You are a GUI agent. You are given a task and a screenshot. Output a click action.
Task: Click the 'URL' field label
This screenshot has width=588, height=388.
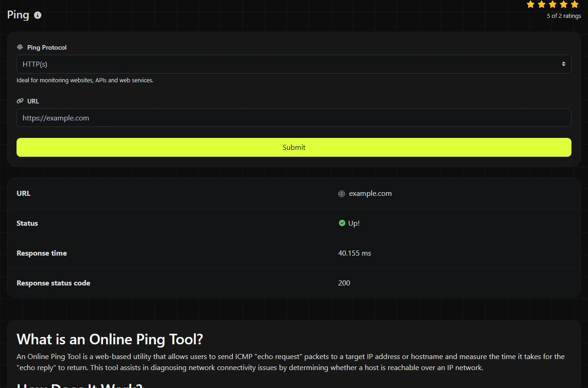click(33, 101)
